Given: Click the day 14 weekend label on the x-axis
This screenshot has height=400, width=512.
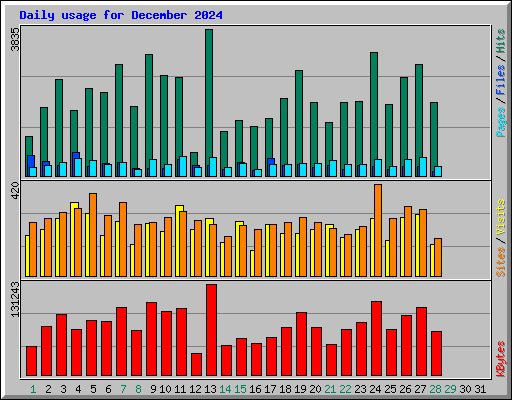Looking at the screenshot, I should pyautogui.click(x=225, y=389).
